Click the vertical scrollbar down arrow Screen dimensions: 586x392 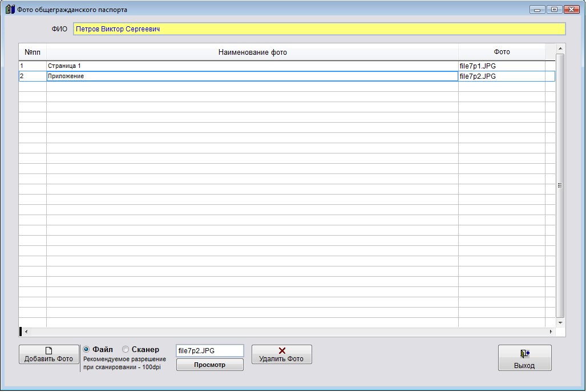coord(560,322)
